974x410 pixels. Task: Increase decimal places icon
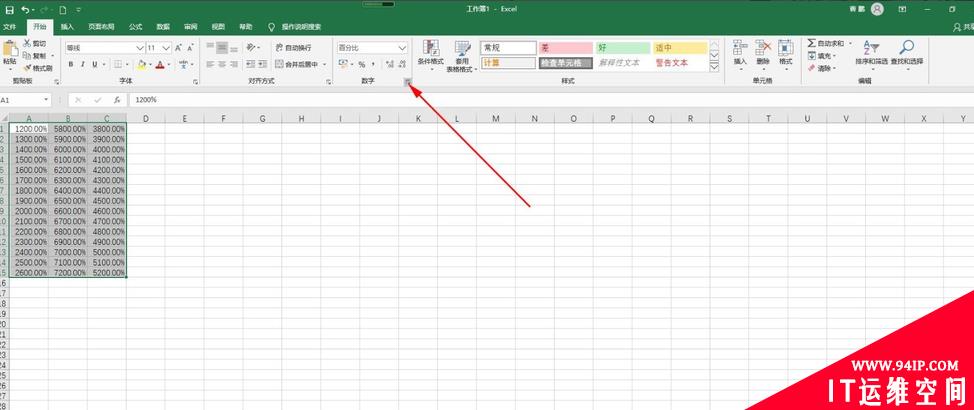(x=389, y=64)
